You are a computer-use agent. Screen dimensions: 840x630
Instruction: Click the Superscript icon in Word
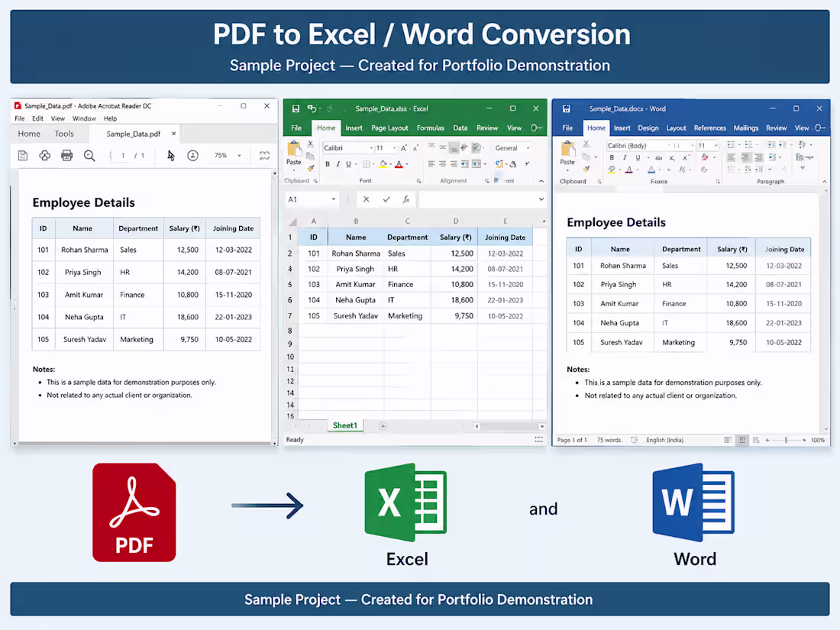(685, 157)
